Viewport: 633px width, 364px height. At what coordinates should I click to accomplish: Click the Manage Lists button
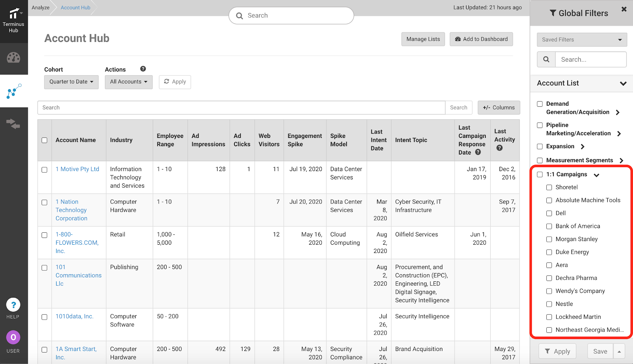tap(423, 39)
